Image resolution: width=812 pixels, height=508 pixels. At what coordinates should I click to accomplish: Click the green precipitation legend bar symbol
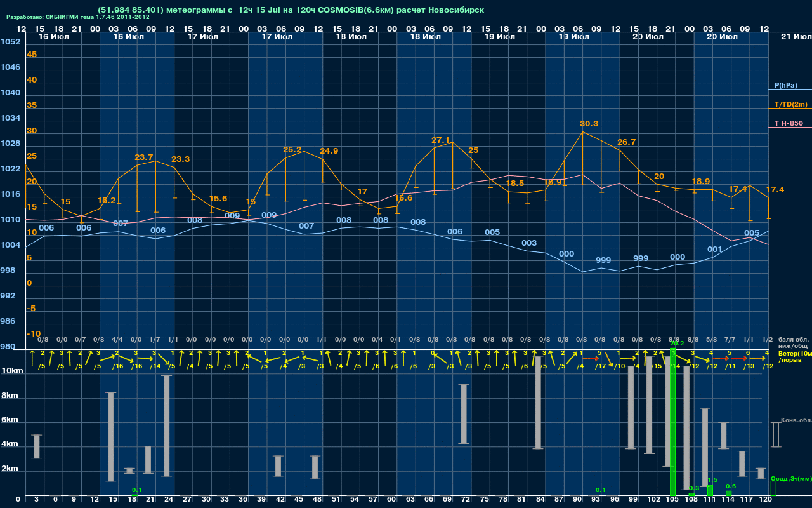[773, 488]
